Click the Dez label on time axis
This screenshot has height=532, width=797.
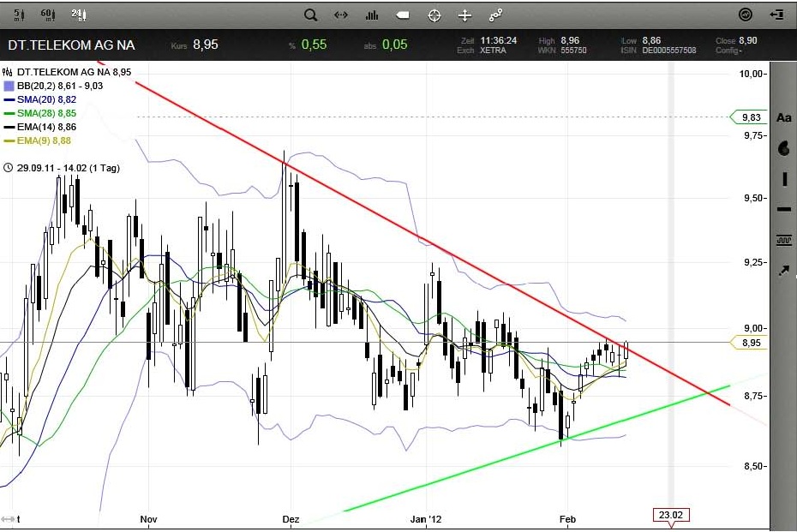pyautogui.click(x=291, y=519)
